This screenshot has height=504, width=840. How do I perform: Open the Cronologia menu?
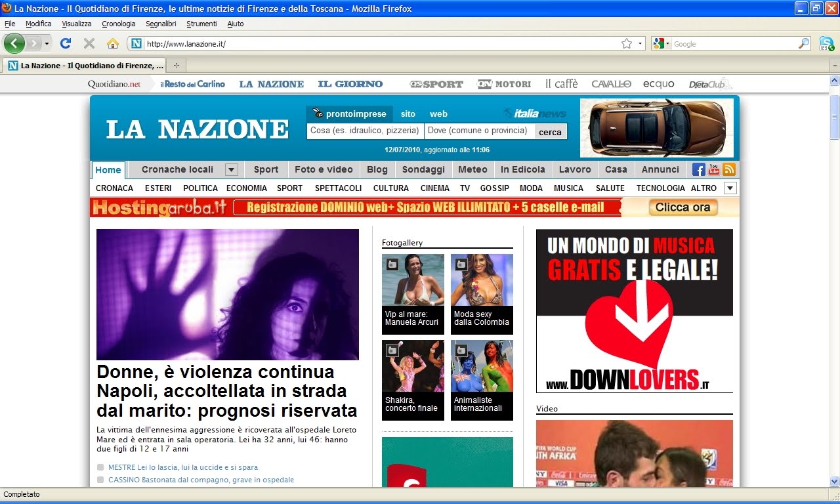(x=119, y=24)
